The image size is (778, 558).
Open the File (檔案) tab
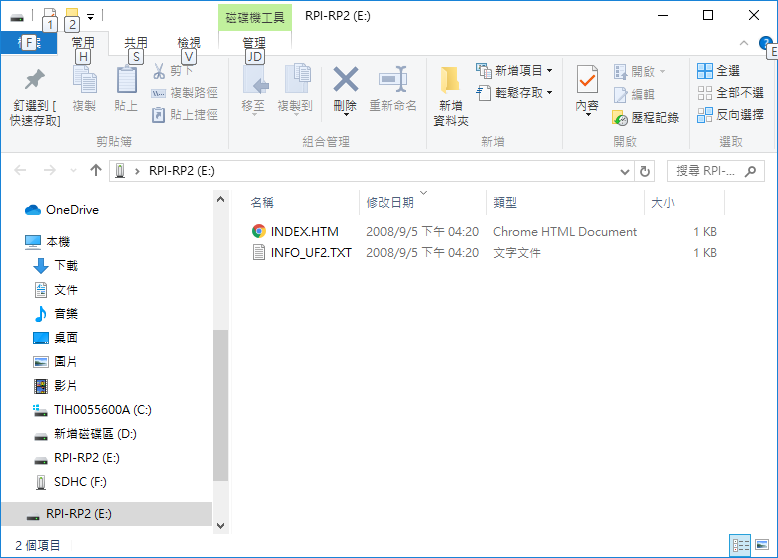(x=29, y=43)
